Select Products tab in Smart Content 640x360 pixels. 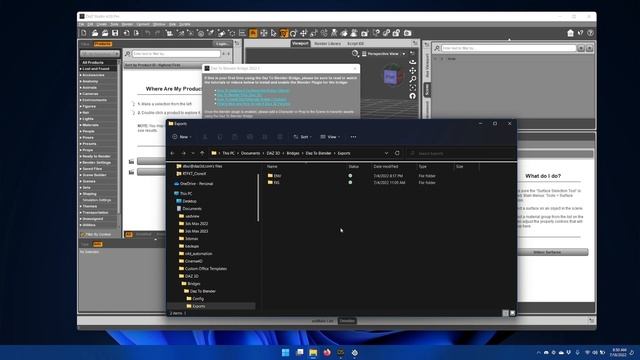[102, 44]
